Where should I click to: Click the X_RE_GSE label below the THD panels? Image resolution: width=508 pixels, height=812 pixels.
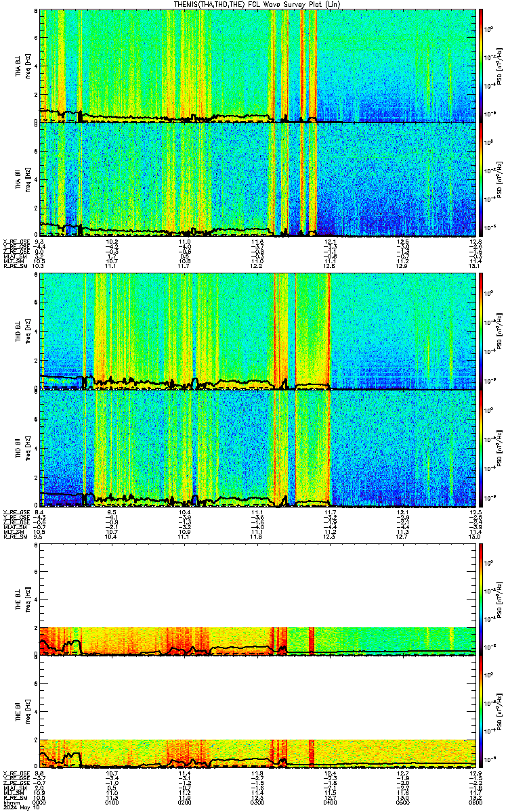(16, 512)
